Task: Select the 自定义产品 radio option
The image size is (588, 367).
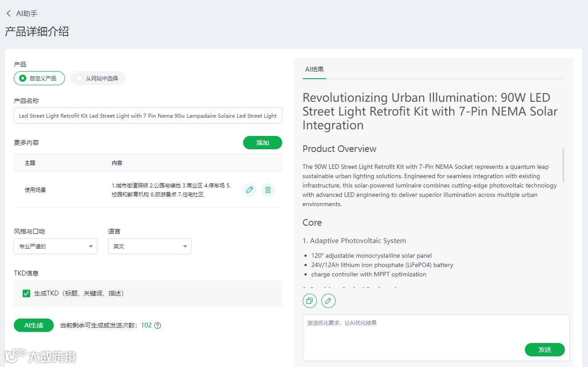Action: tap(23, 78)
